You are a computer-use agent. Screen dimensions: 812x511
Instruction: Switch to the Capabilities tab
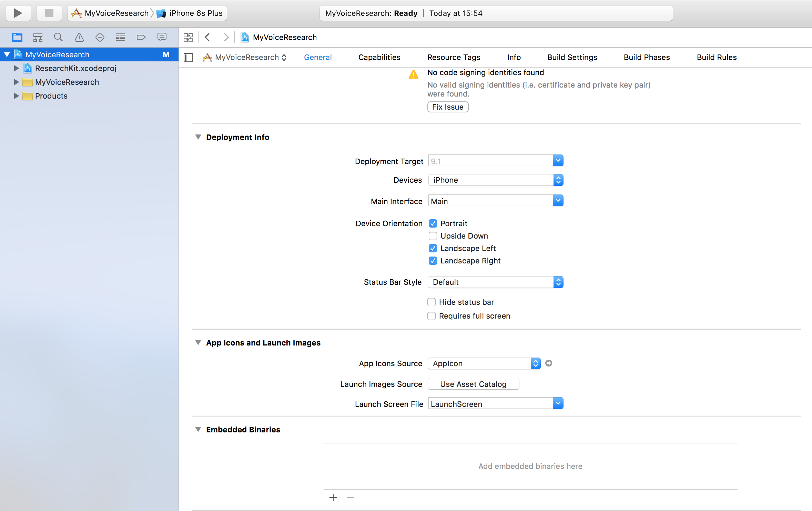379,57
